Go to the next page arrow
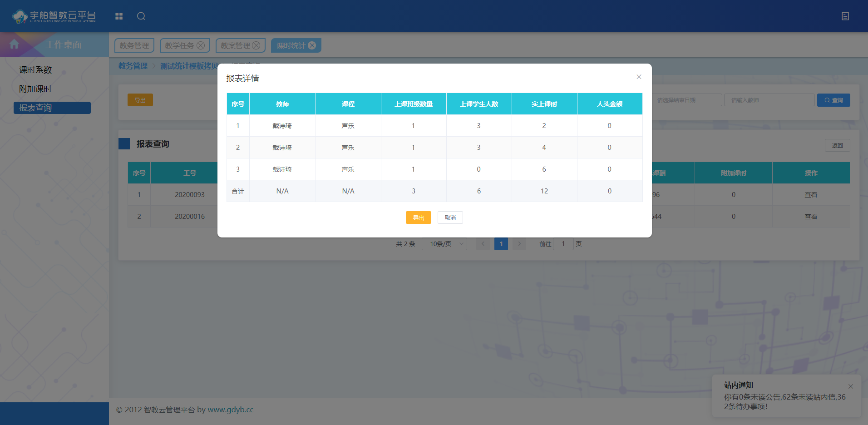 coord(519,244)
